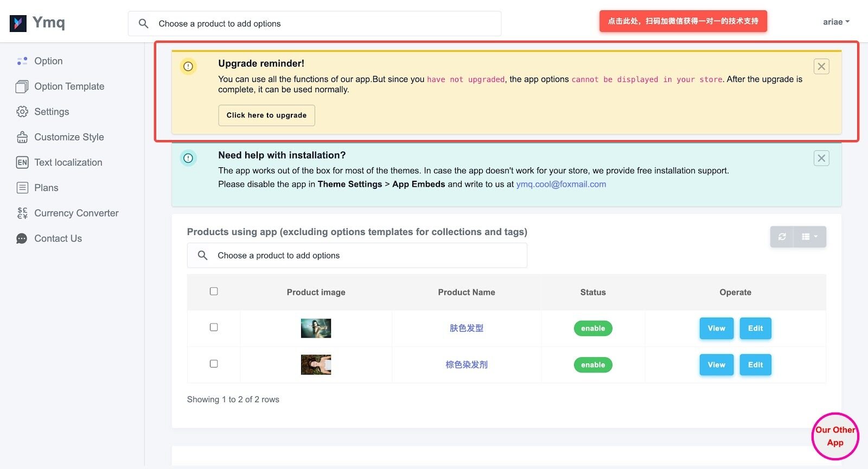The width and height of the screenshot is (868, 469).
Task: Open the Option Template menu item
Action: pos(69,86)
